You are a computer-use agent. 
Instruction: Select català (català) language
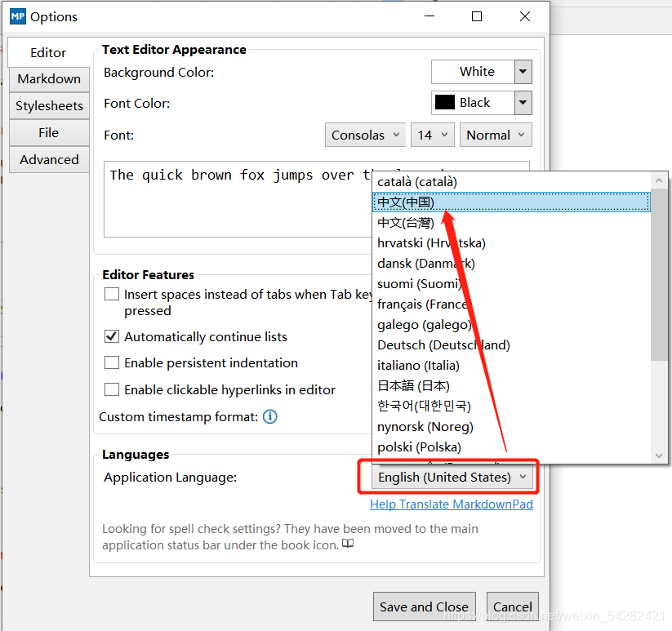point(511,182)
